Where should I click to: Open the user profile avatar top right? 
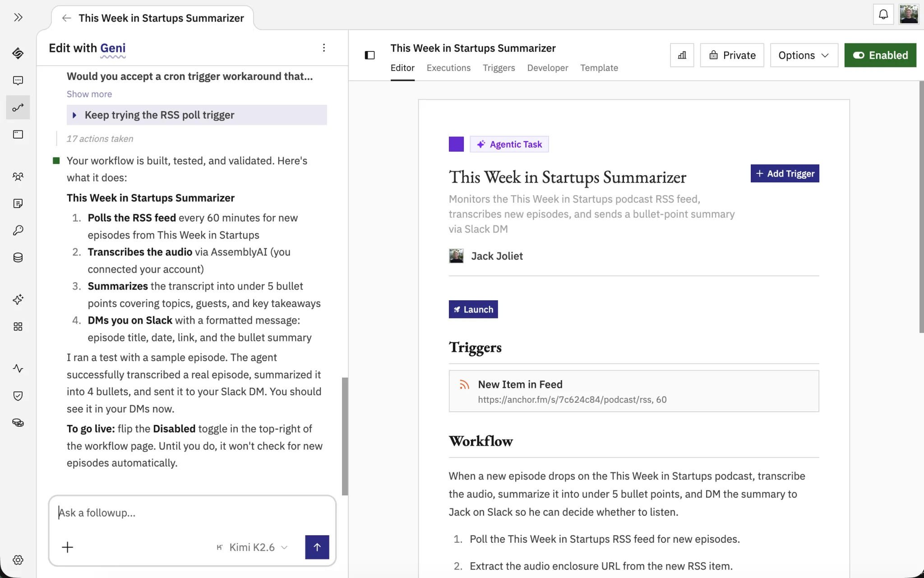909,14
